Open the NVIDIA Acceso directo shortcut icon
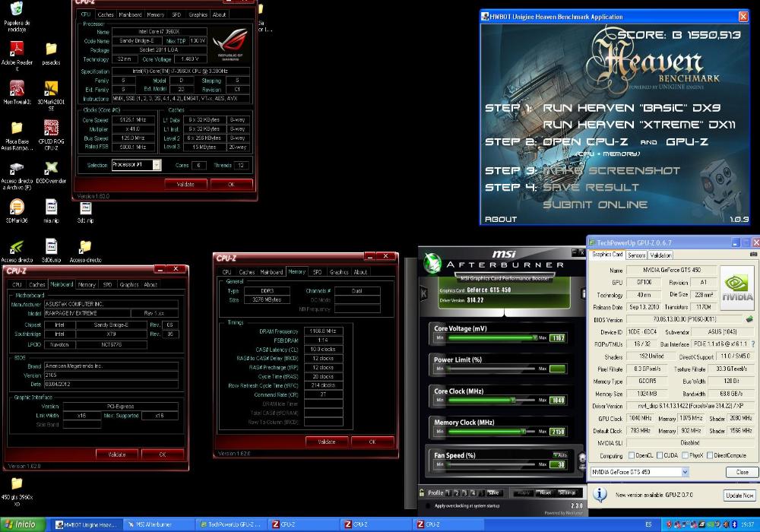Image resolution: width=760 pixels, height=532 pixels. point(17,251)
